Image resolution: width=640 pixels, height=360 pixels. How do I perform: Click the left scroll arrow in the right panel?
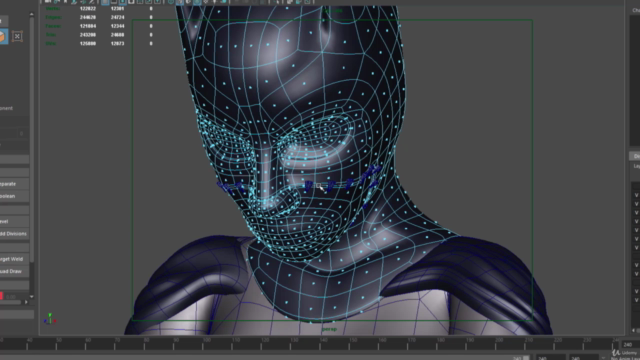pyautogui.click(x=633, y=330)
